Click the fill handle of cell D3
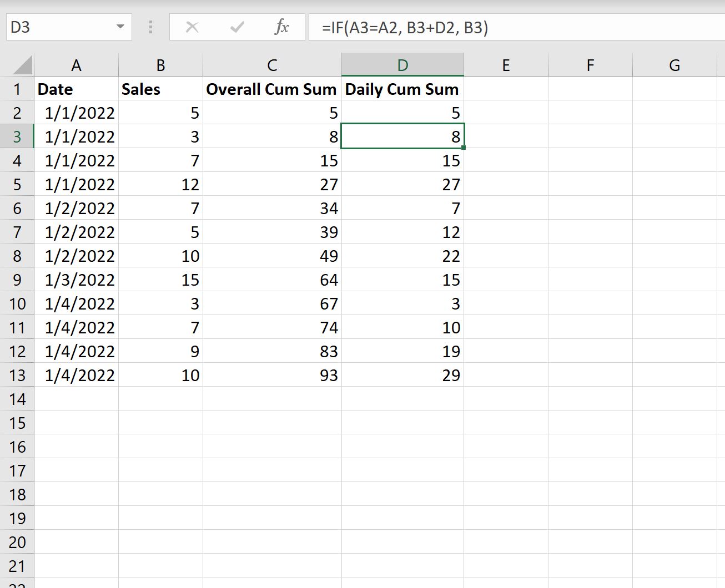This screenshot has width=725, height=588. 463,148
